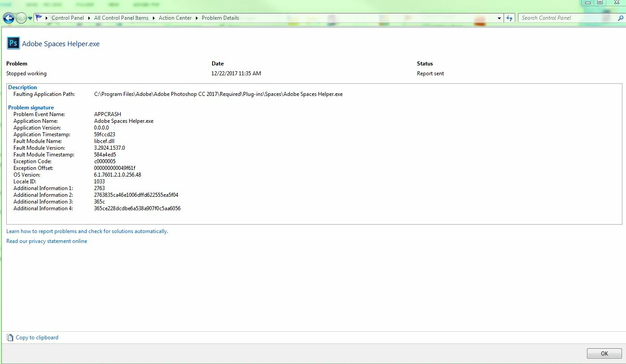Click the Problem signature section heading

pos(31,108)
